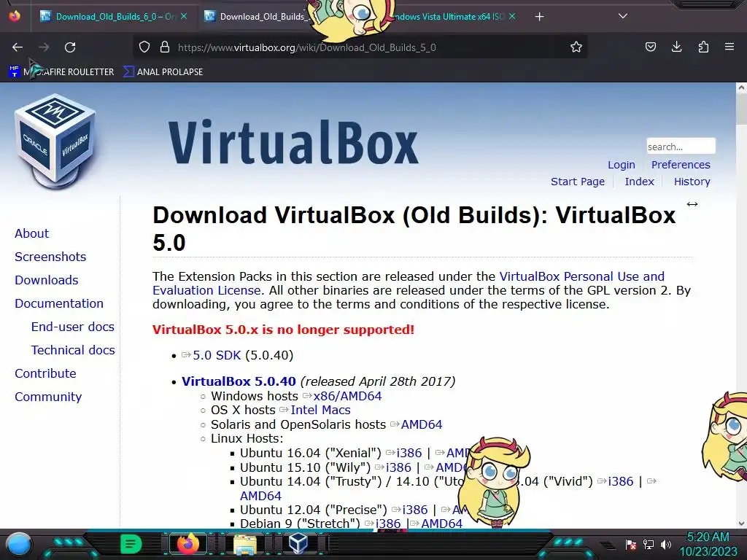
Task: Close the Windows Vista Ultimate tab
Action: (x=512, y=16)
